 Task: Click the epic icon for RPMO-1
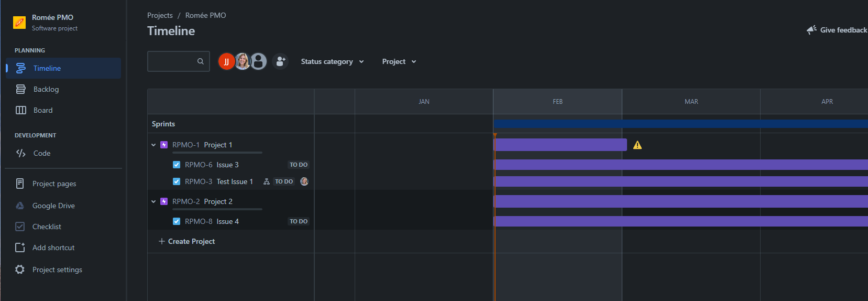coord(164,145)
